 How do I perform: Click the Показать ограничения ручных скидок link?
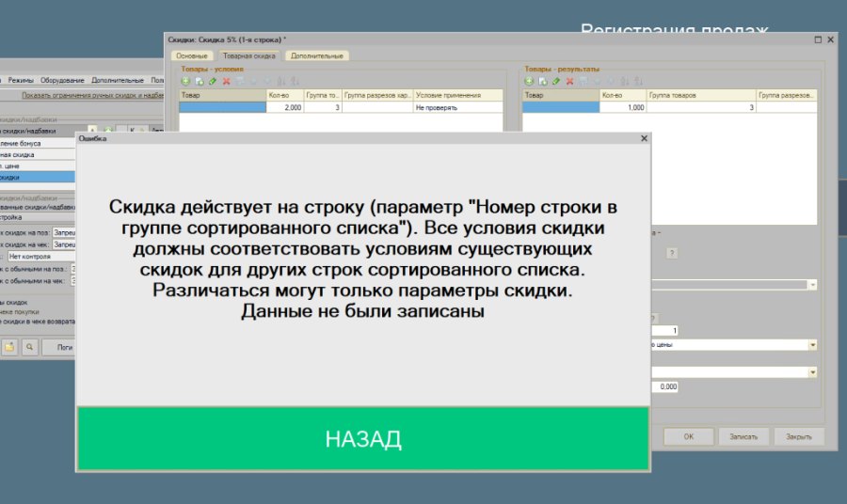(x=92, y=95)
